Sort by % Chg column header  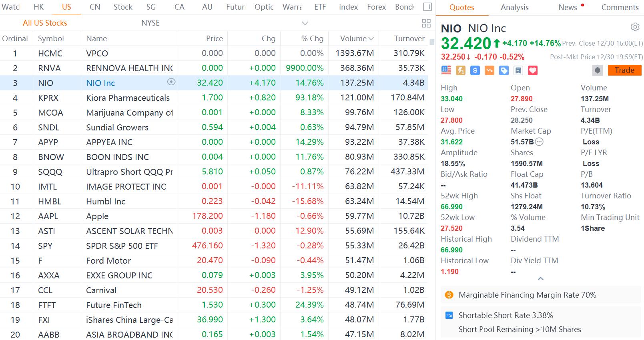(312, 38)
